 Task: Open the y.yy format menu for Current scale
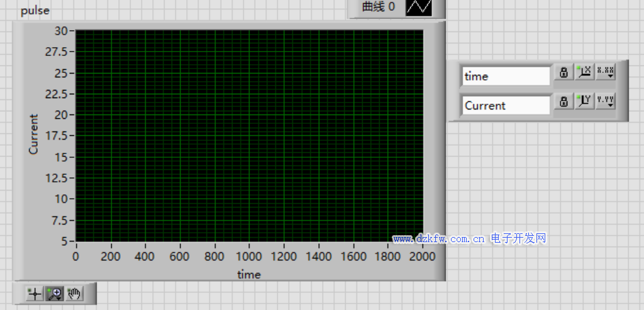click(606, 101)
